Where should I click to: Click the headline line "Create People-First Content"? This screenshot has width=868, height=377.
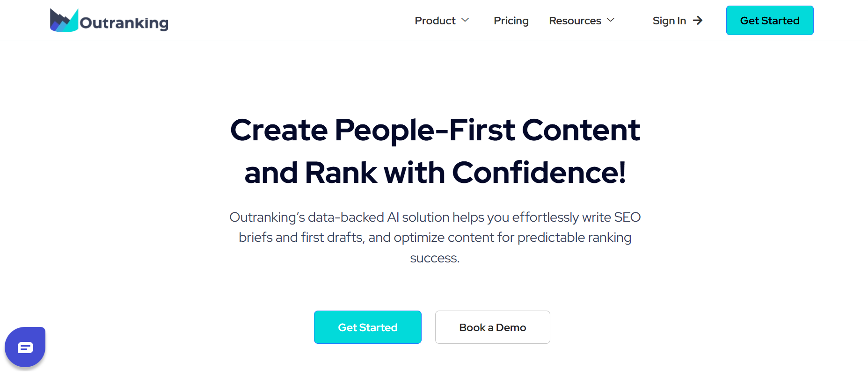pyautogui.click(x=435, y=130)
